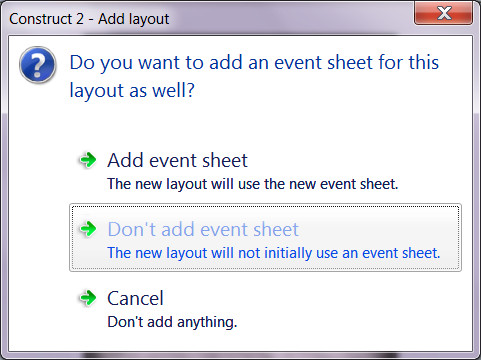
Task: Click green arrow beside Don't add event sheet
Action: 88,229
